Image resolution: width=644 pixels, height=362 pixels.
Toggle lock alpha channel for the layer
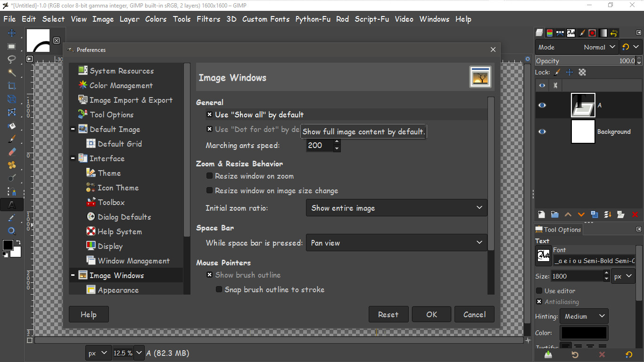point(582,72)
